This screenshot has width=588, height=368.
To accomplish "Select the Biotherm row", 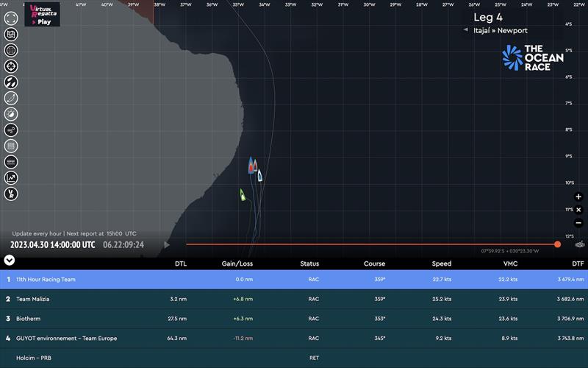I will (x=294, y=319).
